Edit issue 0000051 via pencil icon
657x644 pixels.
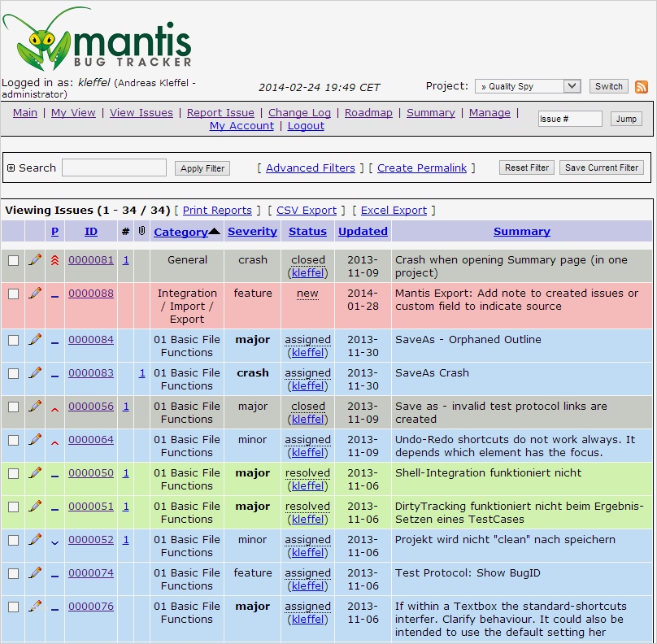35,506
